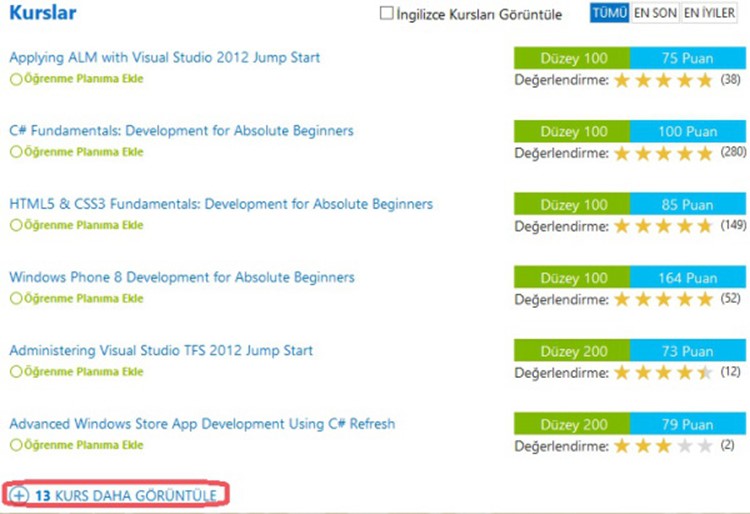
Task: Select the TÜMÜ filter tab
Action: [x=609, y=13]
